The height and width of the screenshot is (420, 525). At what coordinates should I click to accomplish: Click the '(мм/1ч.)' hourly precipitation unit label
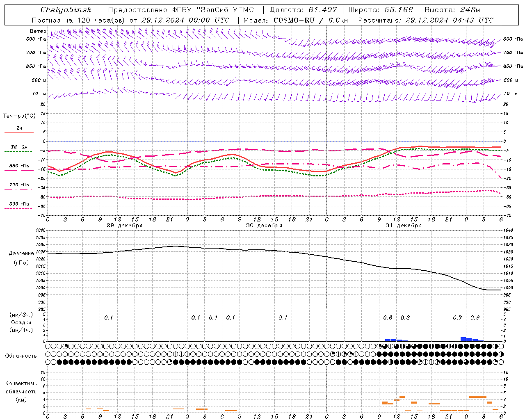coord(21,330)
